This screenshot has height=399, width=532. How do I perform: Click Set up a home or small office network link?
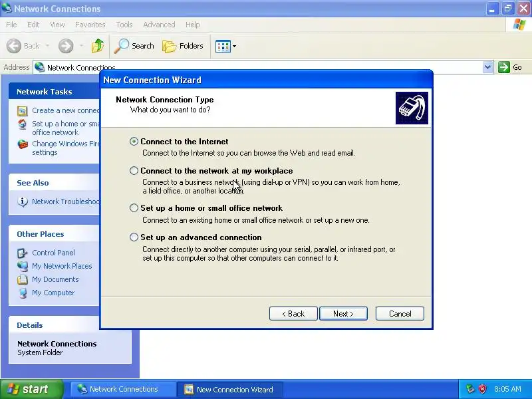click(66, 128)
